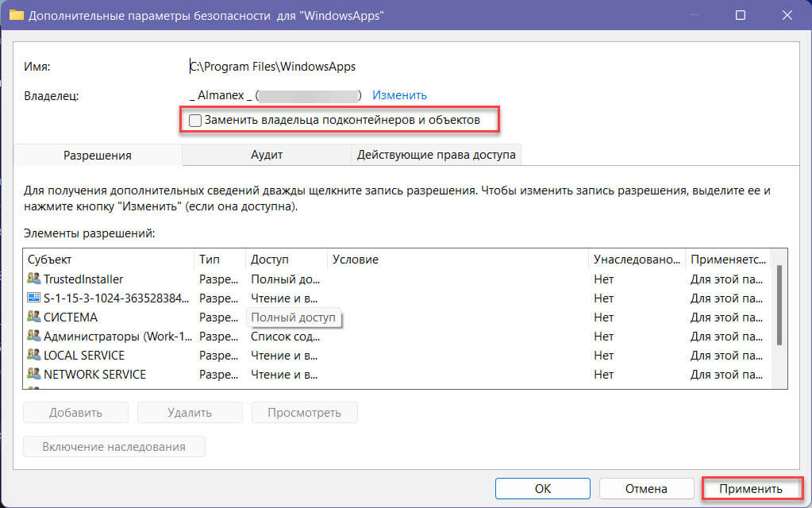
Task: Click Разре... type cell in Администраторы row
Action: coord(219,337)
